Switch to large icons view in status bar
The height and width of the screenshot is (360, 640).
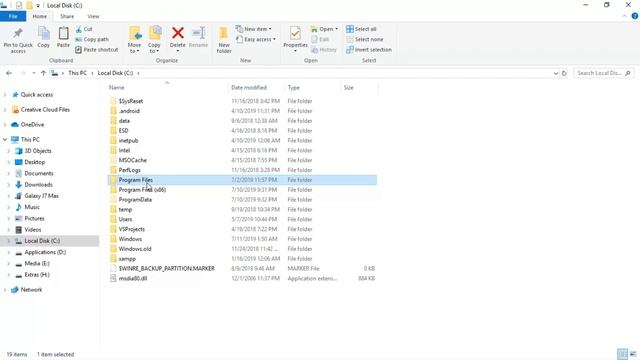tap(633, 354)
